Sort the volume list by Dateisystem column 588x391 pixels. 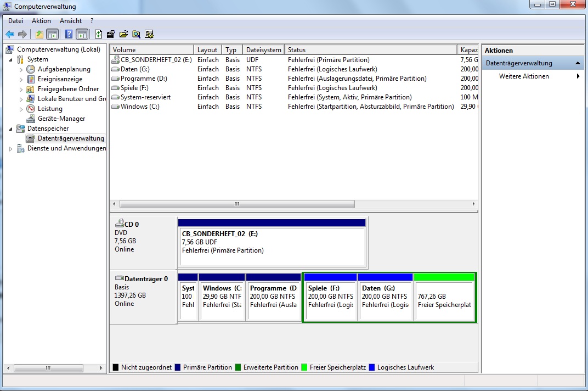263,50
